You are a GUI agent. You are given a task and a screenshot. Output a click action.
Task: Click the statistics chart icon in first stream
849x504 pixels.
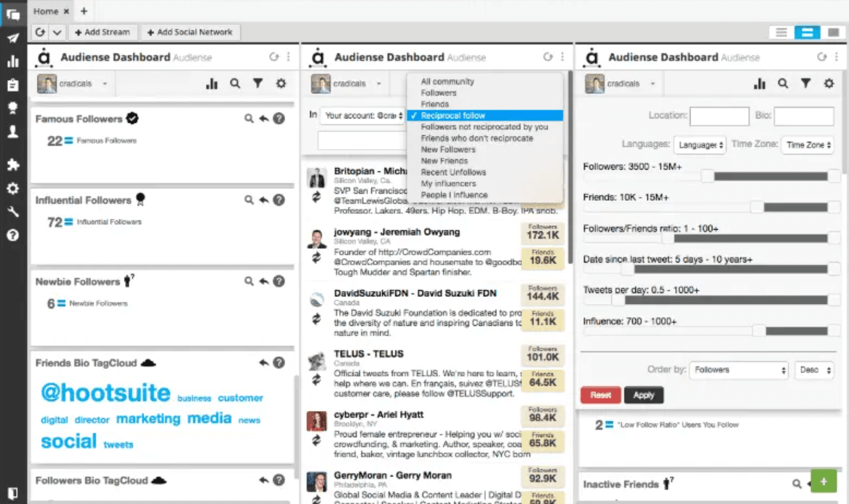(x=212, y=84)
